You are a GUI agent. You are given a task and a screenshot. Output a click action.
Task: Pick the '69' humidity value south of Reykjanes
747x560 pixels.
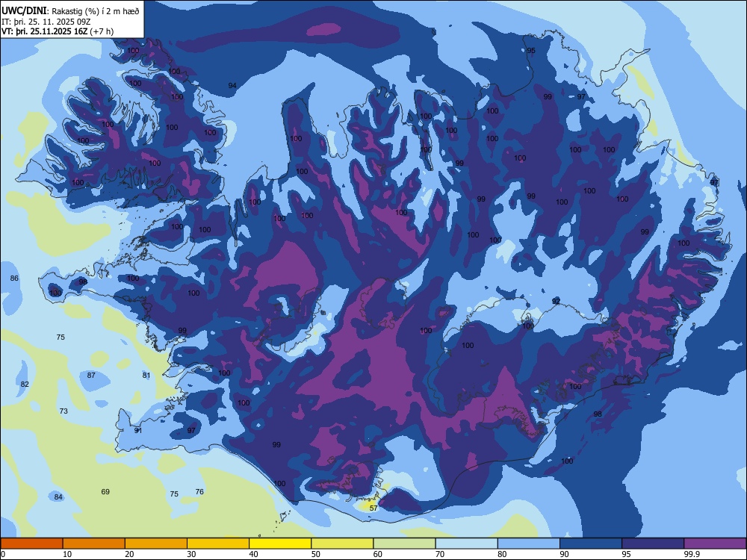pos(105,491)
